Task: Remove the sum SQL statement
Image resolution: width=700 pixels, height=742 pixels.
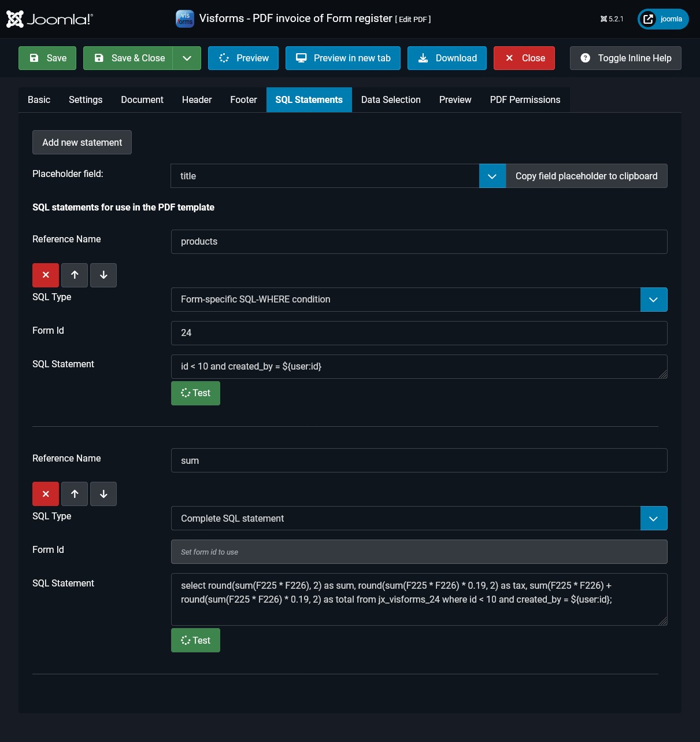Action: (x=46, y=494)
